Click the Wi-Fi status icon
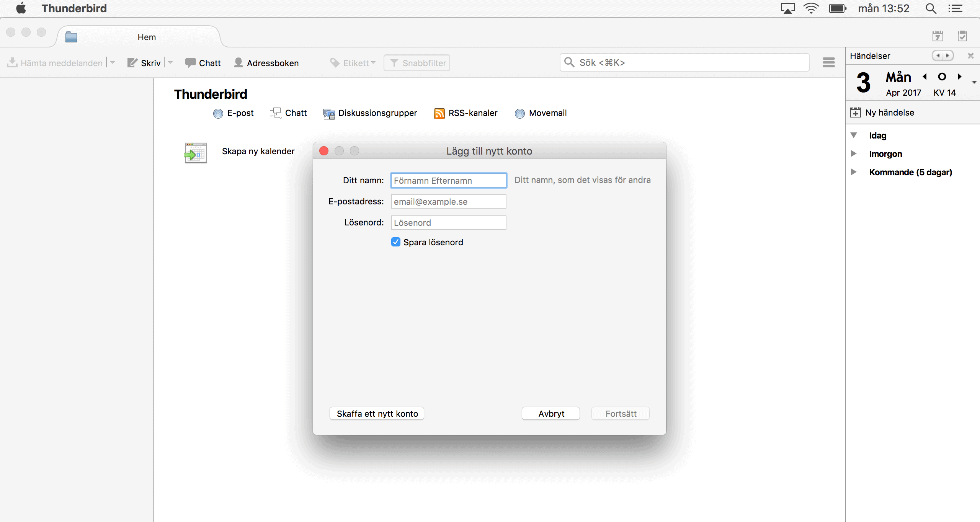 click(811, 8)
